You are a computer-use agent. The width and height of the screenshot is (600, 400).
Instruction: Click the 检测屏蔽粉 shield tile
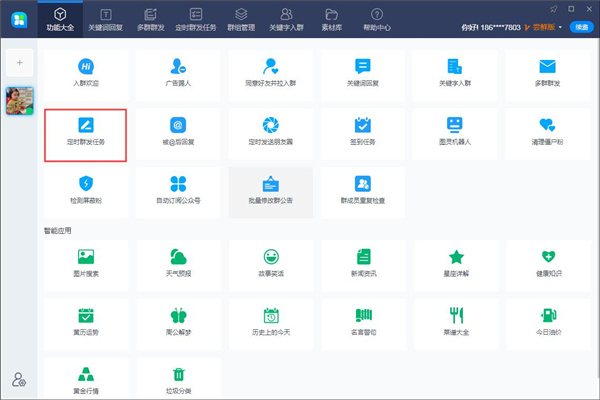tap(86, 191)
